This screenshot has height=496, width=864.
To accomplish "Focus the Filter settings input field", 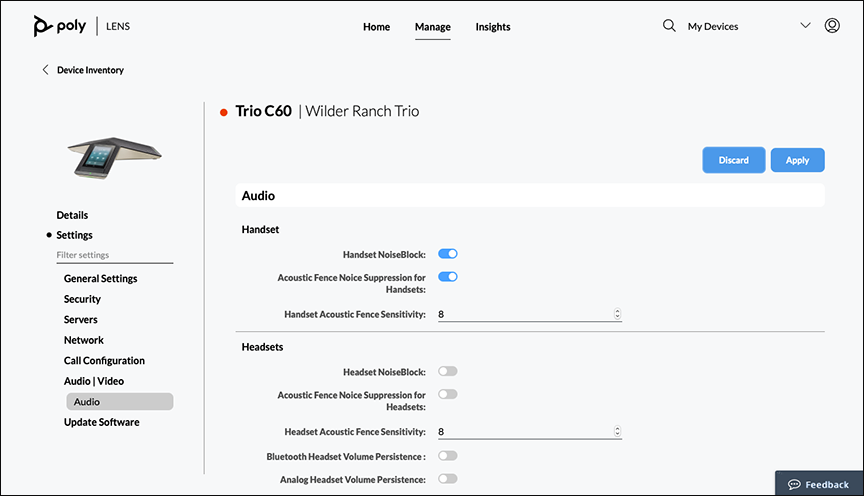I will (x=115, y=255).
